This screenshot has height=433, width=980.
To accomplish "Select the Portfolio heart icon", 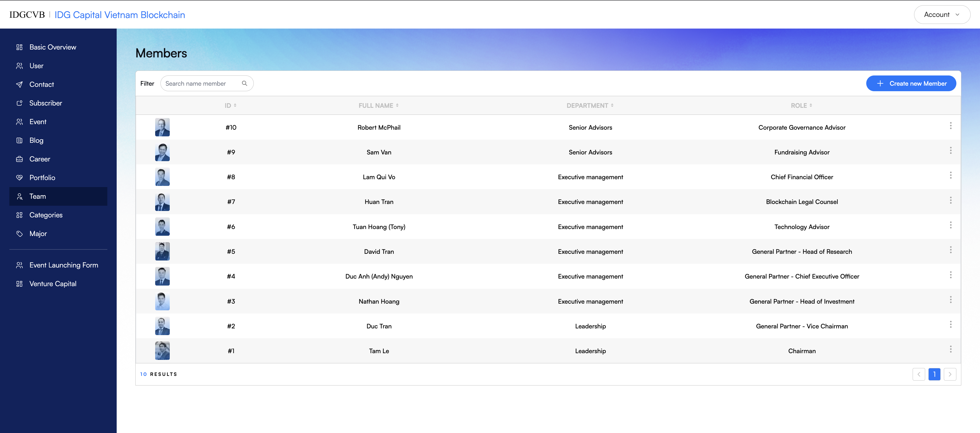I will 20,177.
